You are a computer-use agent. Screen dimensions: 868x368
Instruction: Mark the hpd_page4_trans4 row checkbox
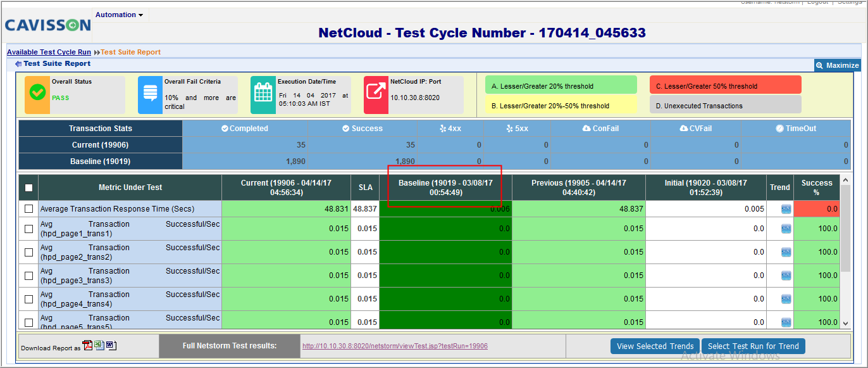click(28, 299)
